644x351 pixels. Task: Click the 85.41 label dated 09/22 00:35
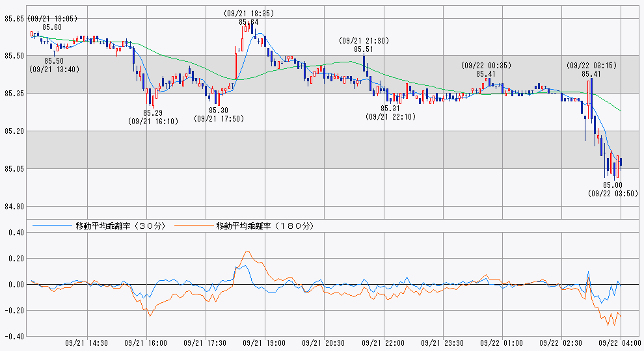point(486,73)
